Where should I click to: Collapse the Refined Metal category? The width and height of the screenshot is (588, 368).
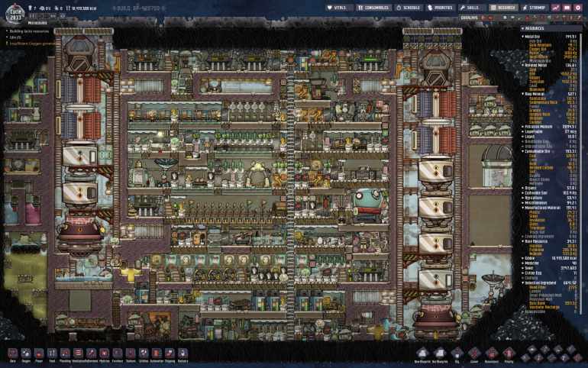coord(550,65)
